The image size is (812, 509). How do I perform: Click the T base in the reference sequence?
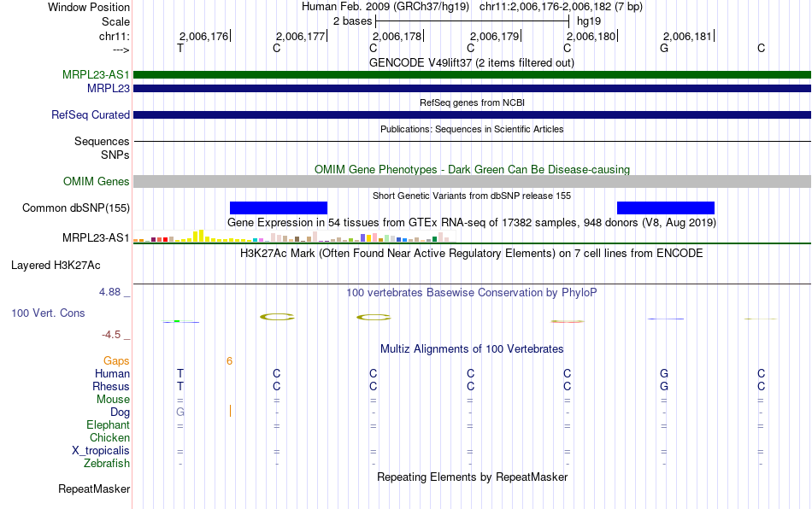[x=180, y=48]
